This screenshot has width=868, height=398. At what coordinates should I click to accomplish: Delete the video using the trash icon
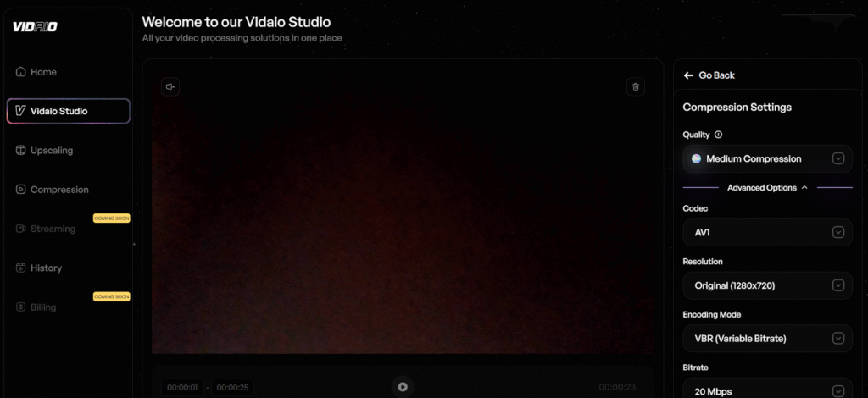(637, 86)
